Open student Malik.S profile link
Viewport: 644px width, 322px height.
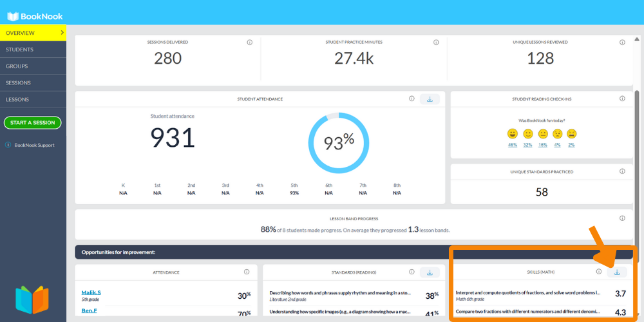91,292
